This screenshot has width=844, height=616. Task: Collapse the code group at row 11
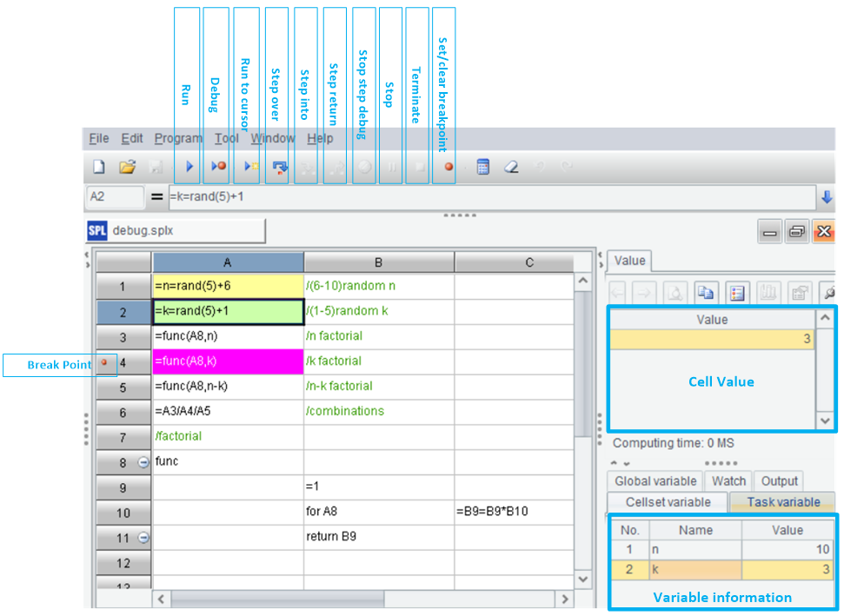143,538
